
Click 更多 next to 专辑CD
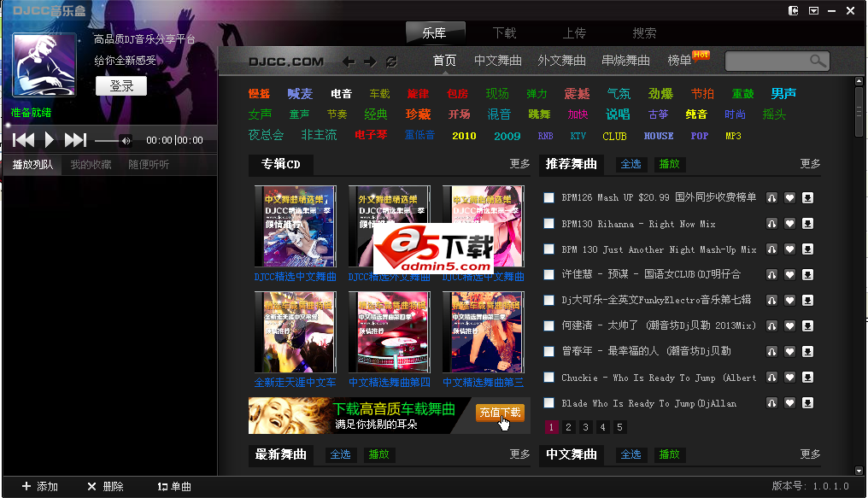pyautogui.click(x=519, y=164)
